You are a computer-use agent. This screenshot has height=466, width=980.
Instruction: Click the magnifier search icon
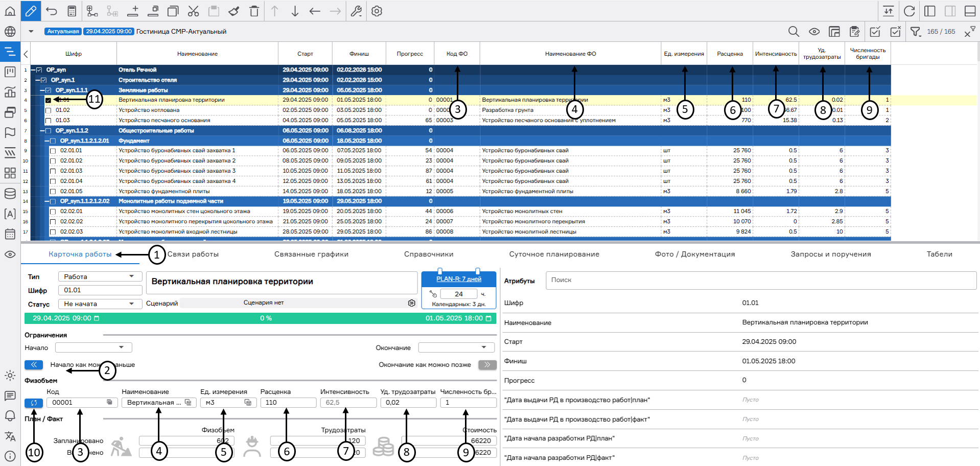[794, 32]
